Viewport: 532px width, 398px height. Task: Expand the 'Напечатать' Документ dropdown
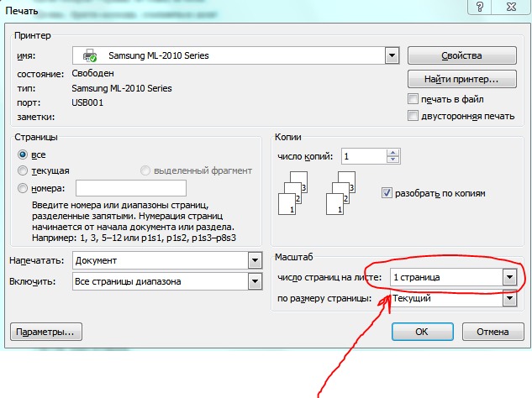[254, 261]
